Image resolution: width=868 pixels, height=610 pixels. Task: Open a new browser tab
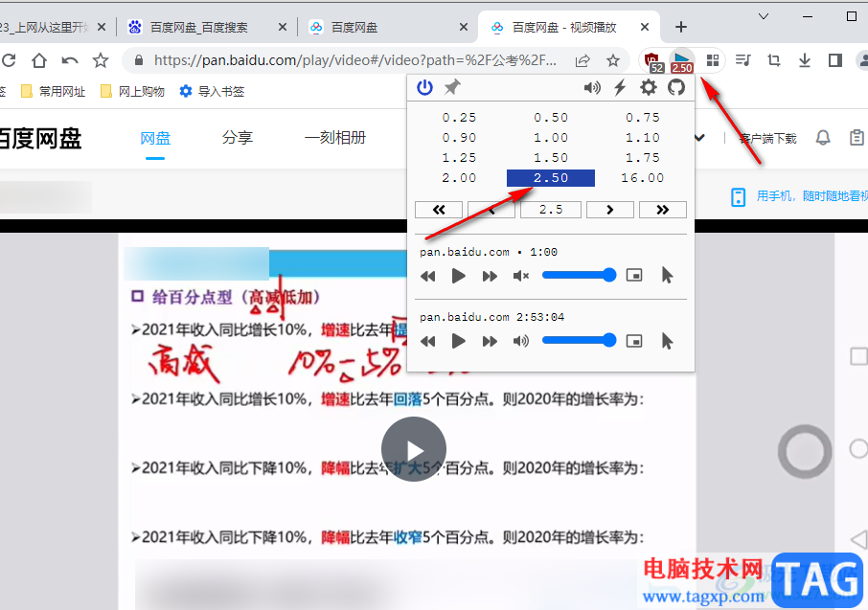point(681,27)
